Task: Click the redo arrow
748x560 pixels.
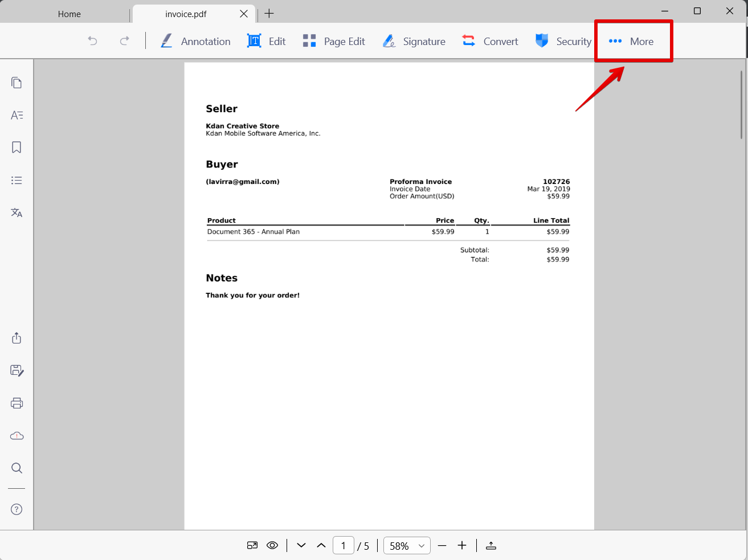Action: click(124, 41)
